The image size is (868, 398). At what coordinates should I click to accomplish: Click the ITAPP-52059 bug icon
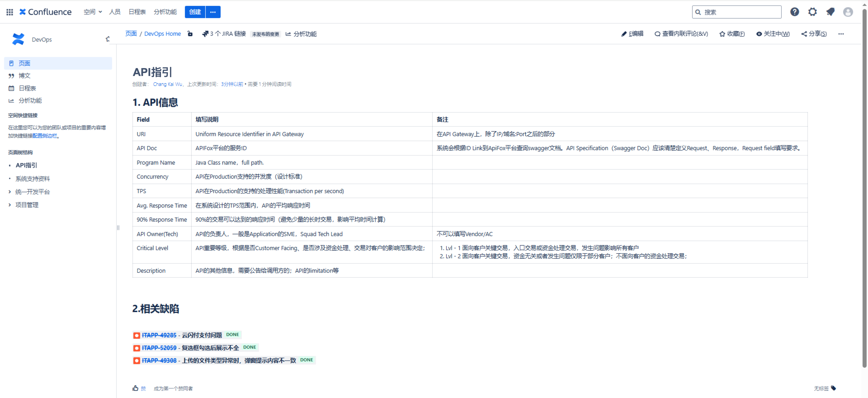pyautogui.click(x=137, y=348)
